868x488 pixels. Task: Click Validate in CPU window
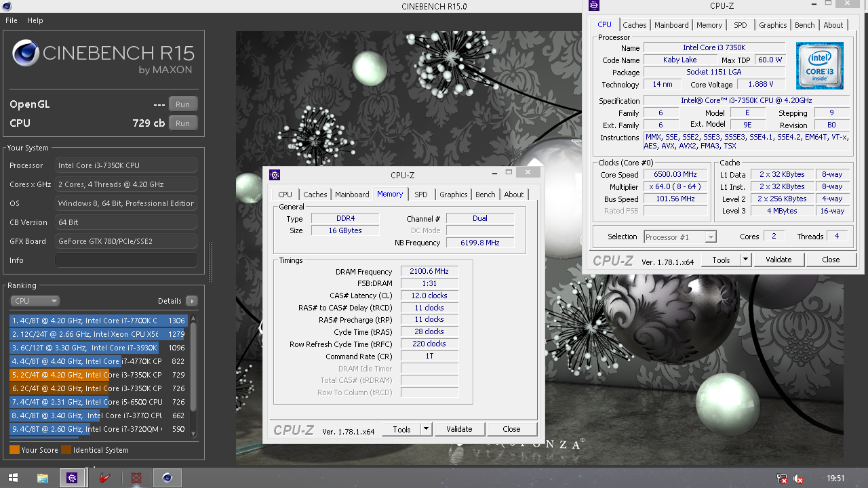pos(778,260)
